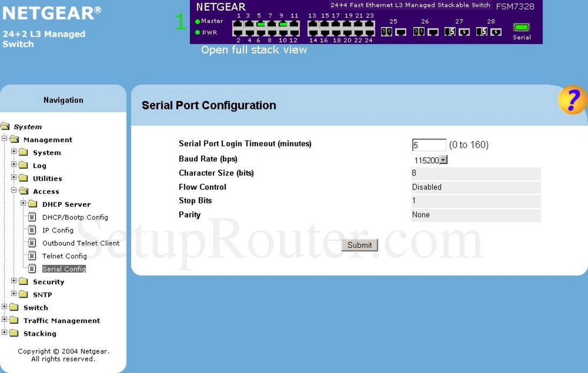Expand the Switch tree node
588x373 pixels.
click(x=4, y=307)
